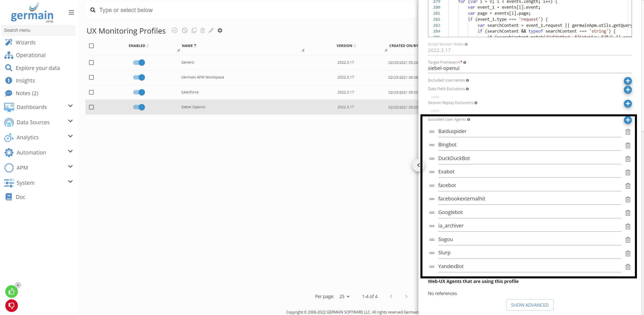
Task: Click the search field labeled Type or select below
Action: coord(176,10)
